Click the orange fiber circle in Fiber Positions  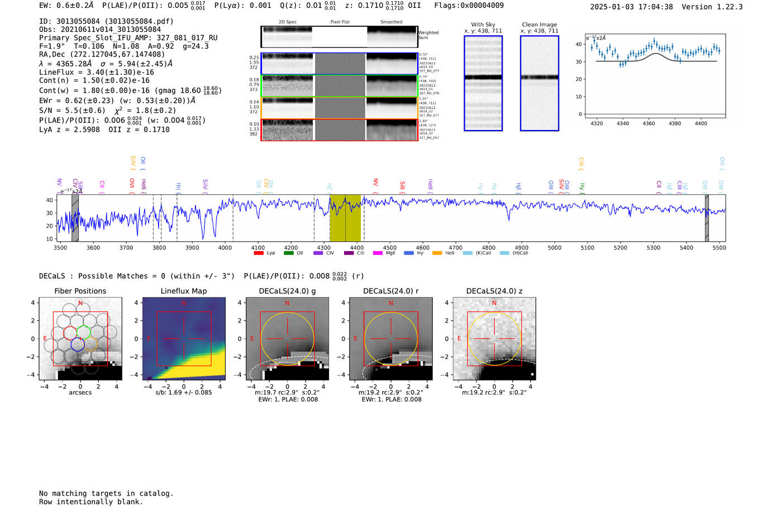click(x=91, y=344)
